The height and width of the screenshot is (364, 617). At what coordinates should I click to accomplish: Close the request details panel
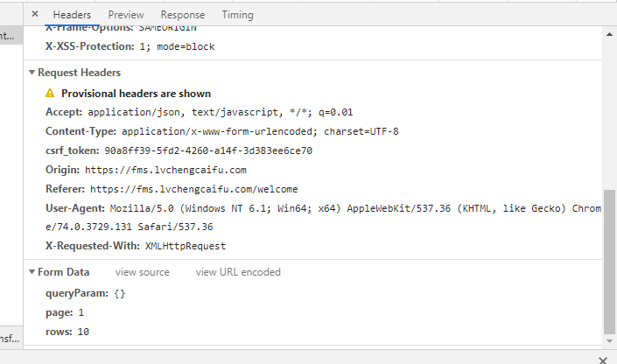point(35,15)
